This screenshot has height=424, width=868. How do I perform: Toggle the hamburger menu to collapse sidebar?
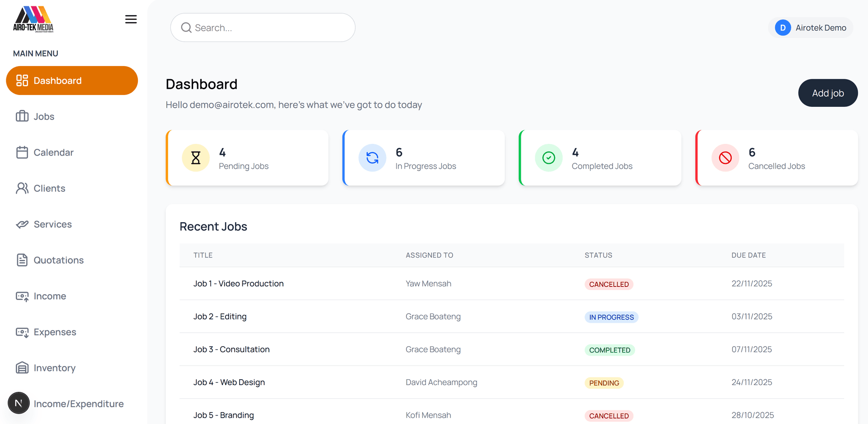point(131,19)
